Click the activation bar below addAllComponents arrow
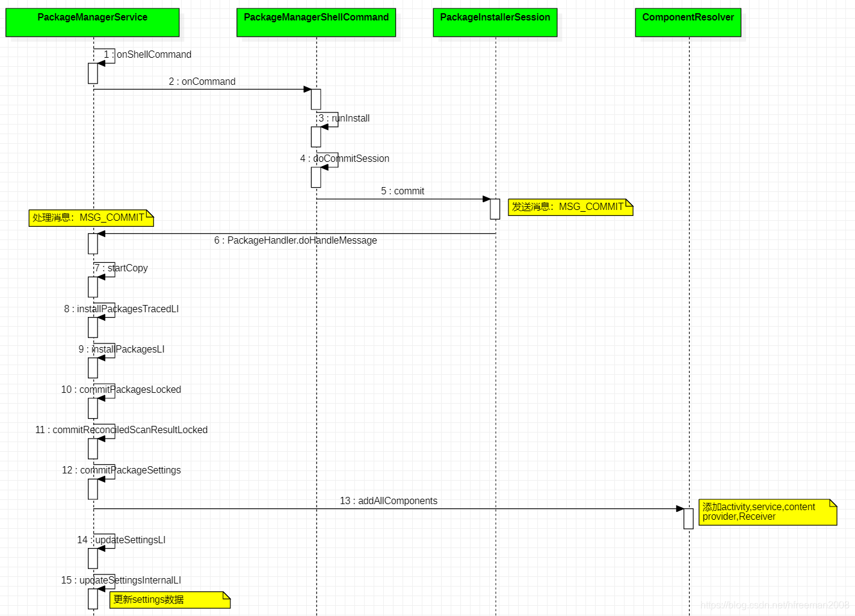 click(688, 517)
